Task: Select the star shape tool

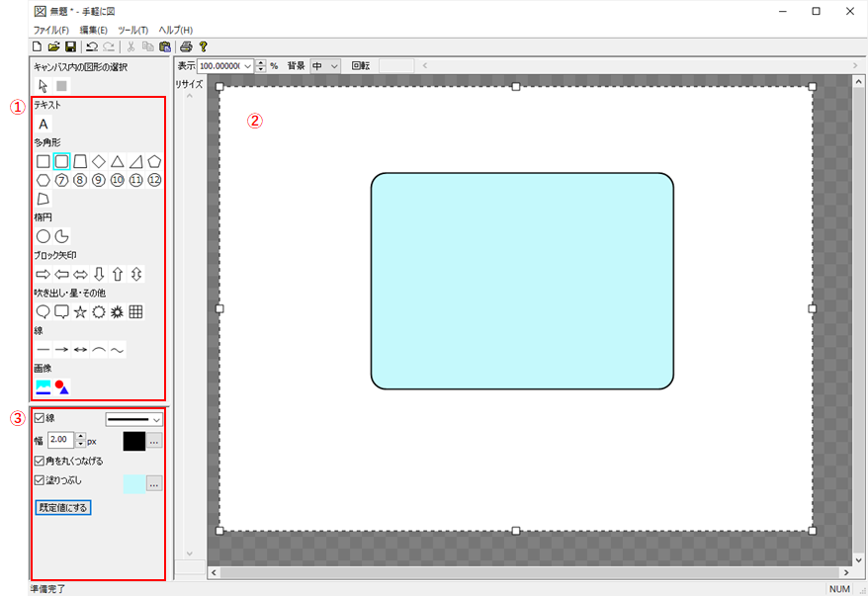Action: [x=80, y=311]
